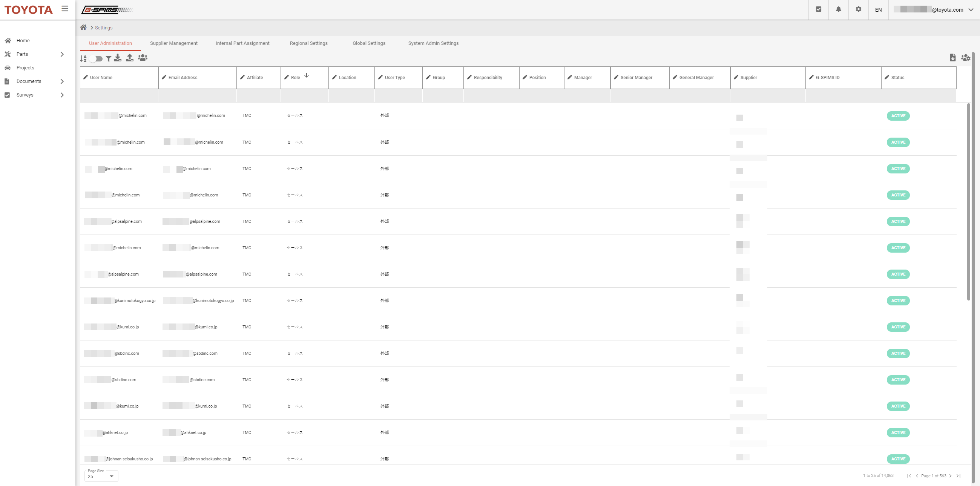980x486 pixels.
Task: Open the filter funnel icon
Action: (109, 58)
